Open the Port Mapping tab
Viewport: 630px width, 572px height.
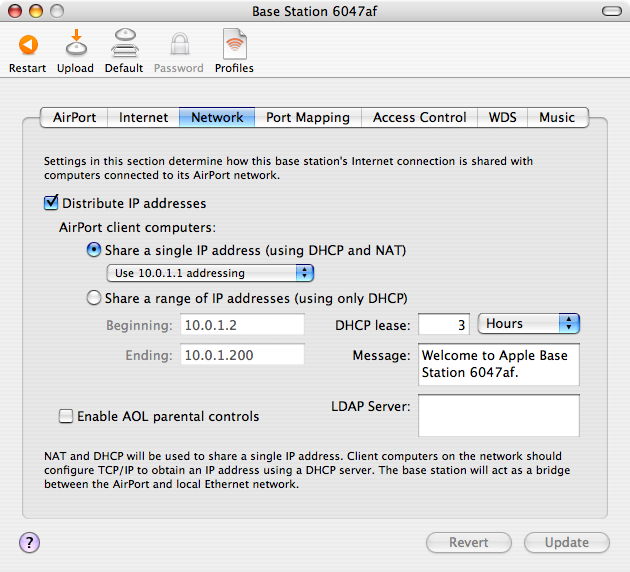point(308,117)
